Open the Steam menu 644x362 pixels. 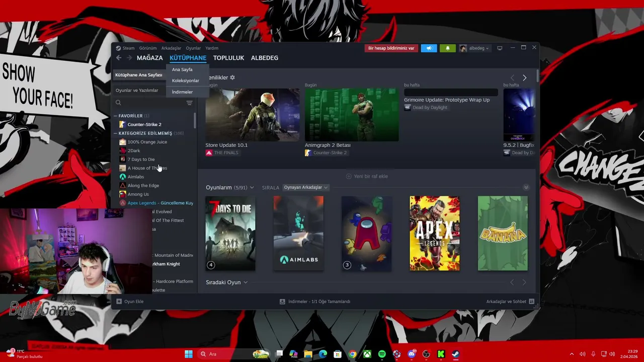[128, 48]
